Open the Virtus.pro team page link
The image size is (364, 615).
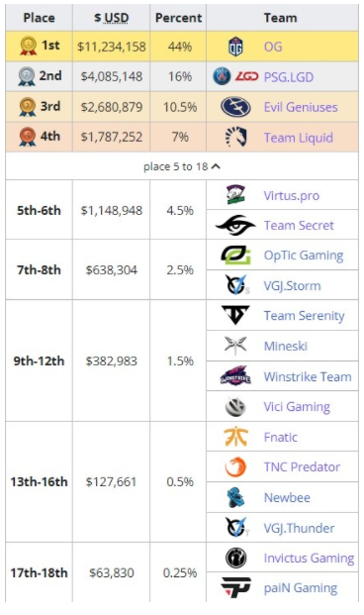click(292, 195)
